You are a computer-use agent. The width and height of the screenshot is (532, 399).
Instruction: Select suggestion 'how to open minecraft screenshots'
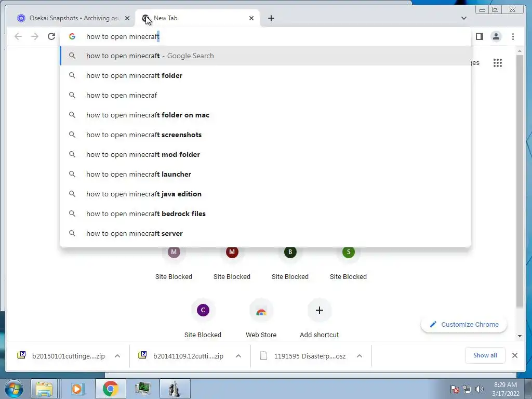[265, 135]
